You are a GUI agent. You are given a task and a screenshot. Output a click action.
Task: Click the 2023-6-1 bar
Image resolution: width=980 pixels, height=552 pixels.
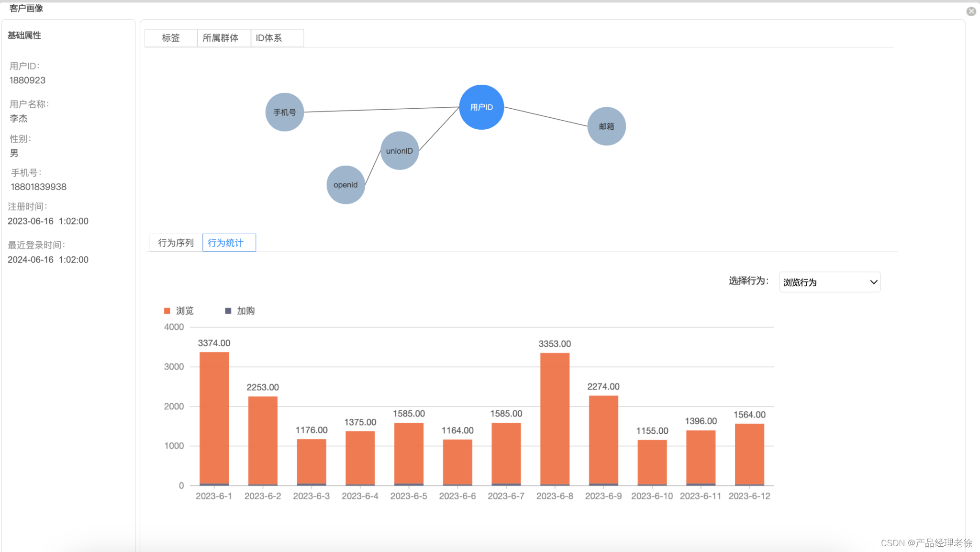tap(214, 419)
